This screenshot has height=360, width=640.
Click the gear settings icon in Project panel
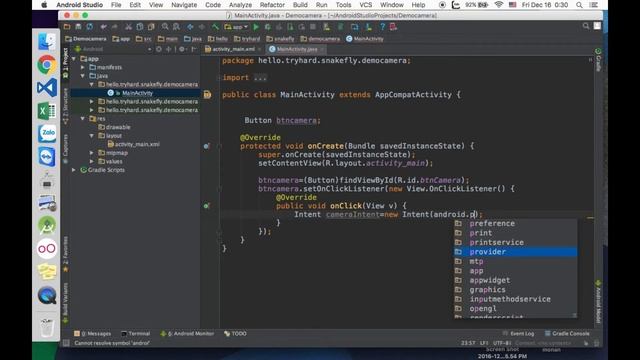click(x=182, y=49)
